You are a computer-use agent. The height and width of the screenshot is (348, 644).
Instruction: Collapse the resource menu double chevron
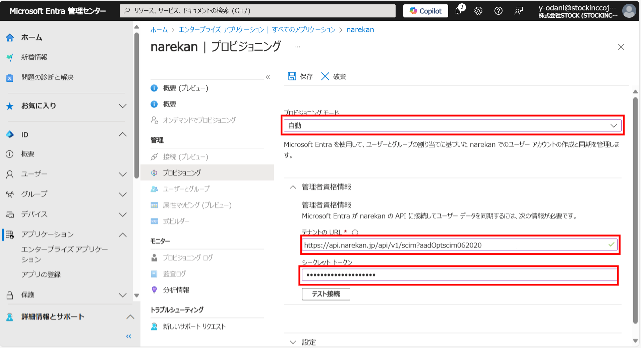(x=268, y=77)
